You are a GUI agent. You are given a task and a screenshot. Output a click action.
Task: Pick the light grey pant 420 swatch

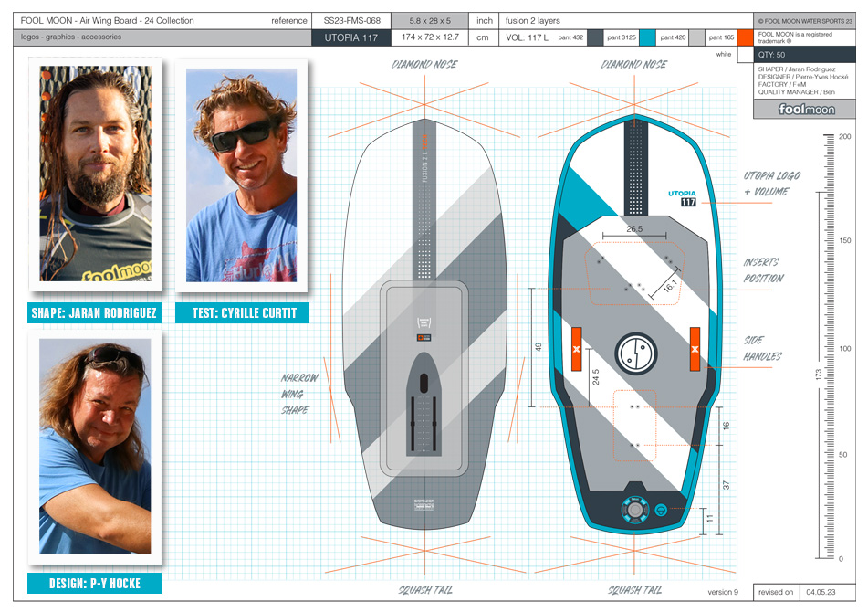(697, 37)
